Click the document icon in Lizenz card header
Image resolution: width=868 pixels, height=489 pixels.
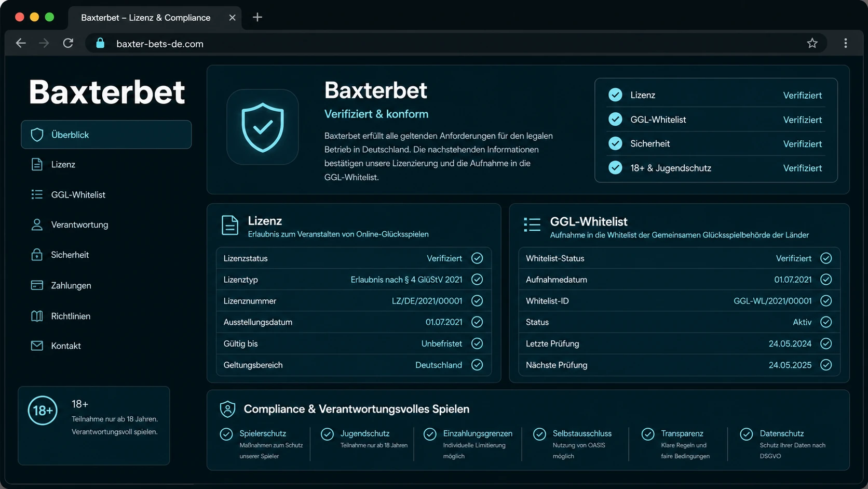click(229, 226)
